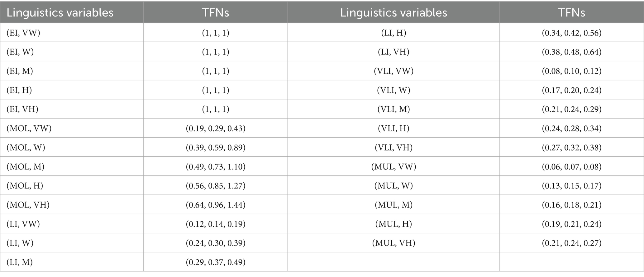Click the (MOL, M) cell
Viewport: 644px width, 277px height.
(26, 166)
